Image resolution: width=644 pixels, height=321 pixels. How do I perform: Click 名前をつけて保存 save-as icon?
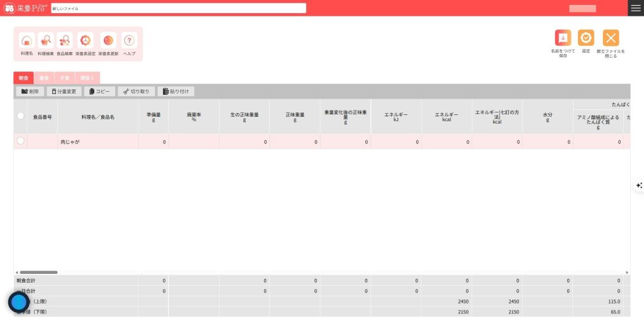tap(563, 38)
